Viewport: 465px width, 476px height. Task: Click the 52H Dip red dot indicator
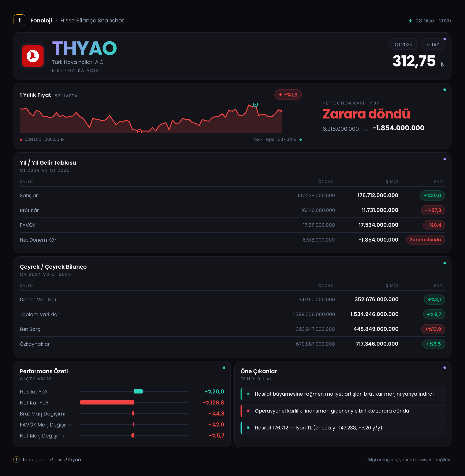coord(21,140)
